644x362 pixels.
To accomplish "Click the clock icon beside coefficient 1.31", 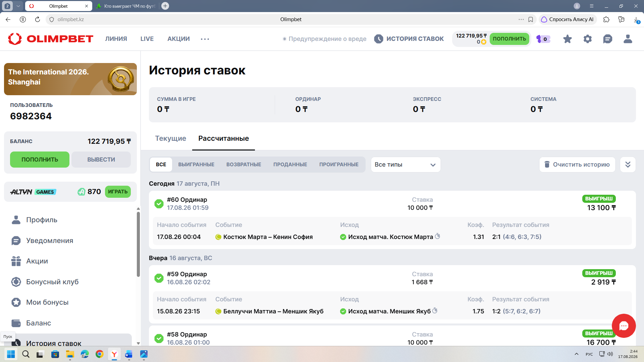I will (x=437, y=236).
